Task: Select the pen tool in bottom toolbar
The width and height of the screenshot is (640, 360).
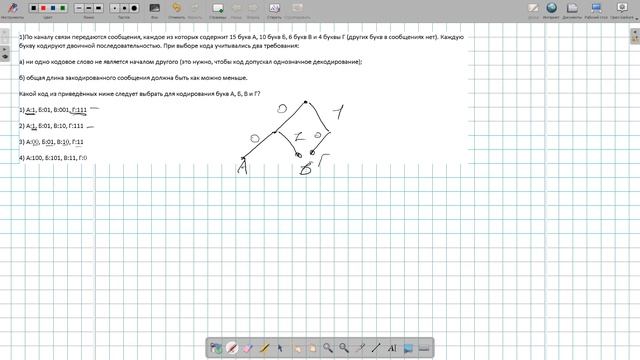Action: pos(232,348)
